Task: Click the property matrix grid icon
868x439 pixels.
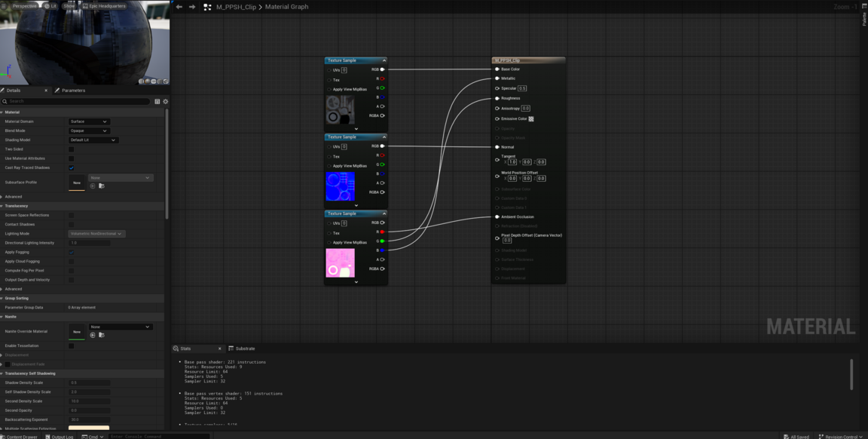Action: [x=157, y=101]
